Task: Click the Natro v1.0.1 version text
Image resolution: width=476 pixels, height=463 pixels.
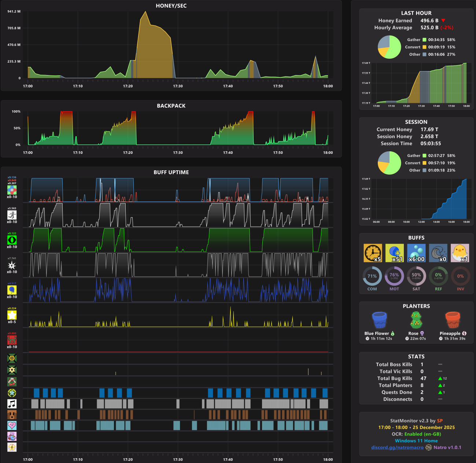Action: point(447,448)
